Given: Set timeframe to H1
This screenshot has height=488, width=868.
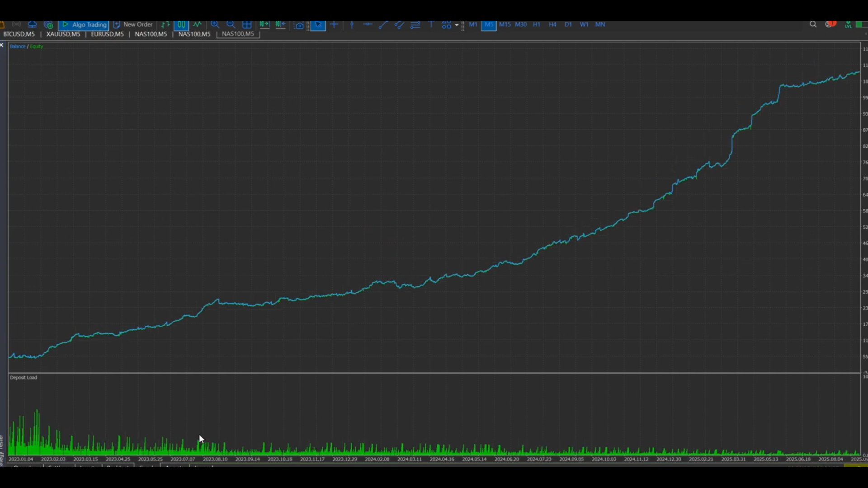Looking at the screenshot, I should click(537, 24).
